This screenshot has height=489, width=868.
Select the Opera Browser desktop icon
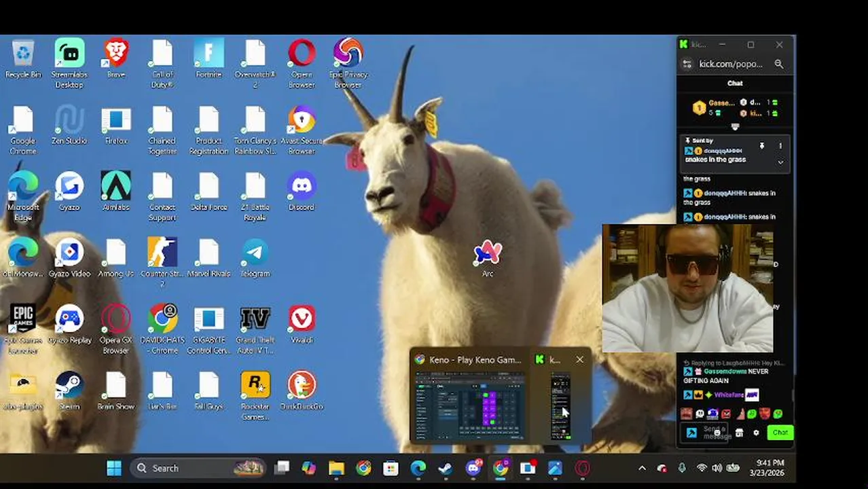tap(302, 64)
